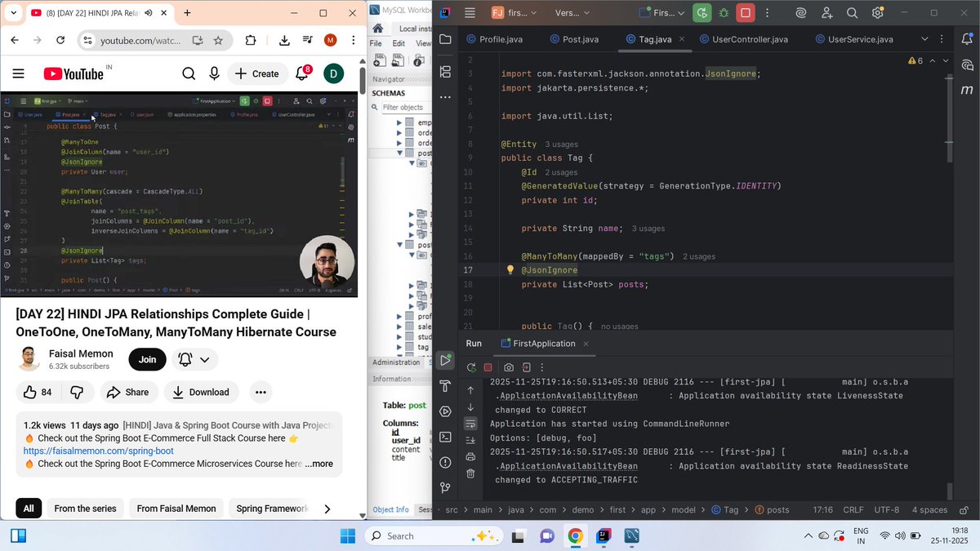Viewport: 980px width, 551px height.
Task: Click the Run panel red stop icon
Action: (x=488, y=367)
